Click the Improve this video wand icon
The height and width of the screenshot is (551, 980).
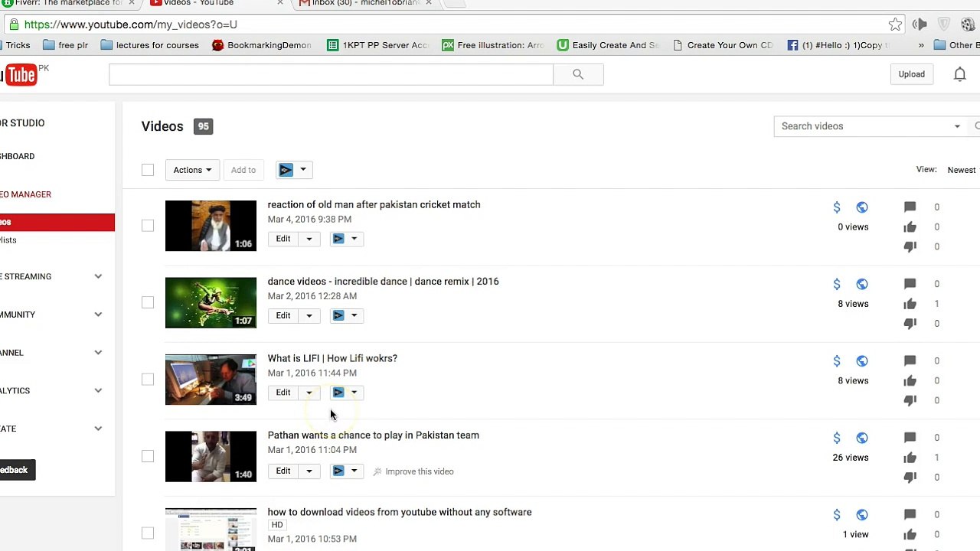point(377,471)
